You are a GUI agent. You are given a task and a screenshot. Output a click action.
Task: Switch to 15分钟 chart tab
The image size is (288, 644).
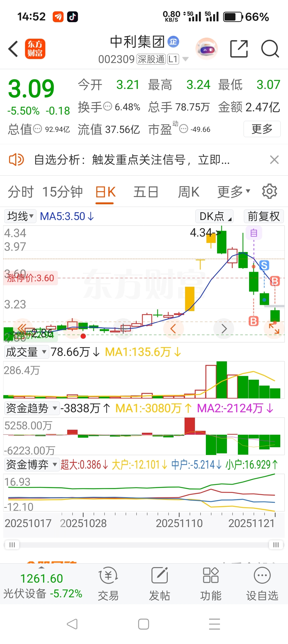(62, 192)
